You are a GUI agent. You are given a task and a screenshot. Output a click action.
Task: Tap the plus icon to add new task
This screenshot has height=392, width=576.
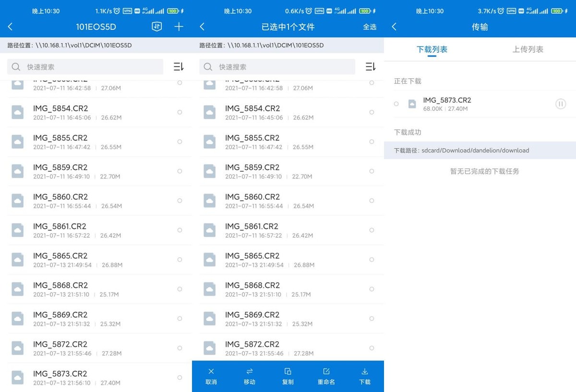(179, 27)
